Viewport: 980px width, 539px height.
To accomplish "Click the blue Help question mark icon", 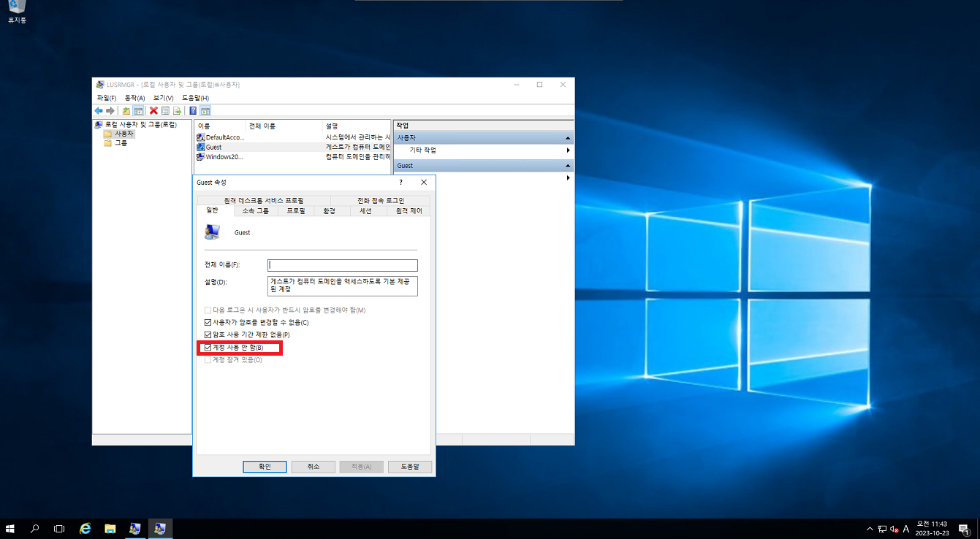I will [x=193, y=111].
